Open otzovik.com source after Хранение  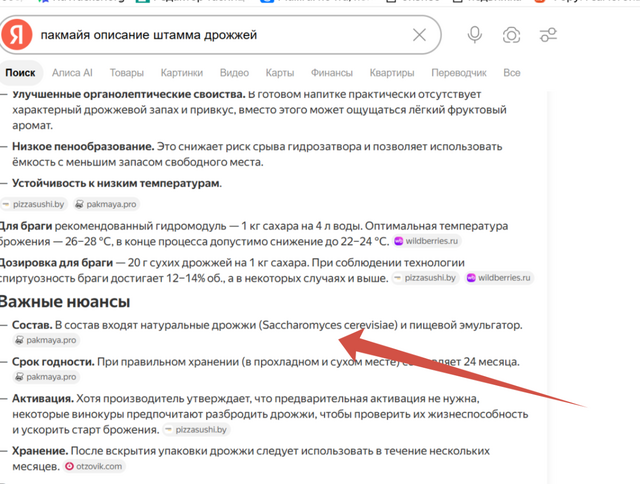[x=94, y=466]
